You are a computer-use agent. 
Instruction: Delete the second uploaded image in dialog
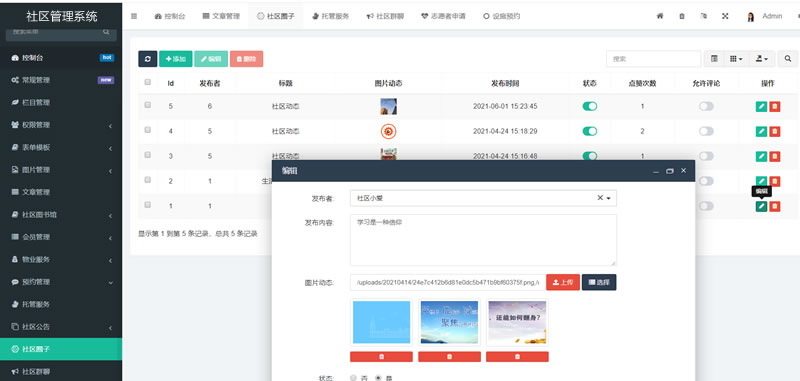[449, 357]
